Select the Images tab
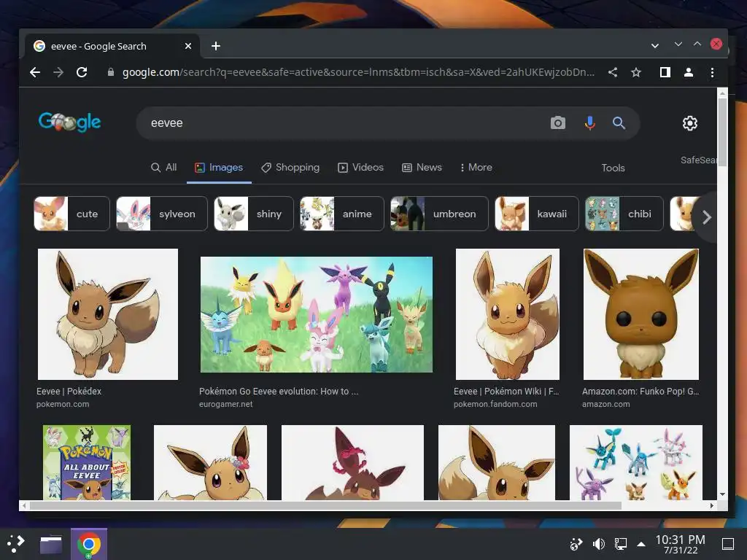Screen dimensions: 747x560 coord(219,167)
